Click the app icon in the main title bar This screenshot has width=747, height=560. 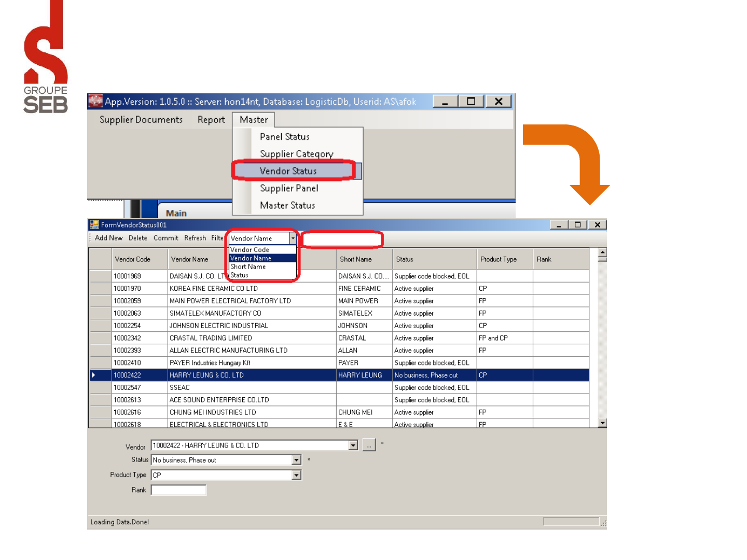click(95, 101)
